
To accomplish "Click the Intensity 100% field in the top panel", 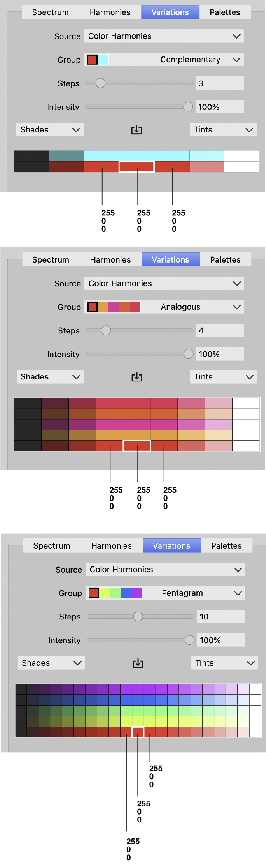I will tap(220, 107).
